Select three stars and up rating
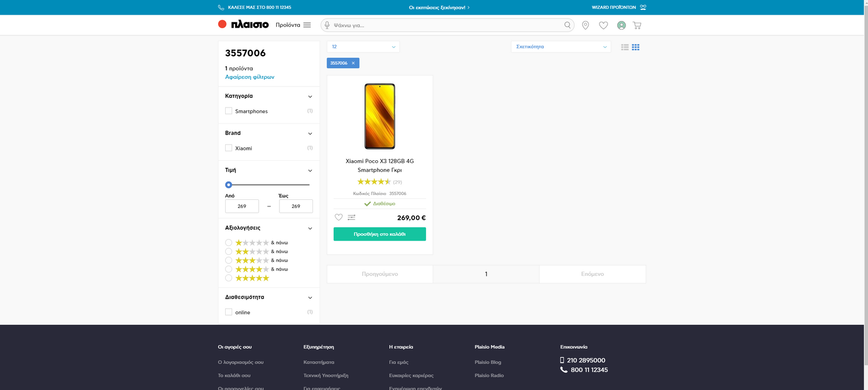868x390 pixels. click(228, 260)
